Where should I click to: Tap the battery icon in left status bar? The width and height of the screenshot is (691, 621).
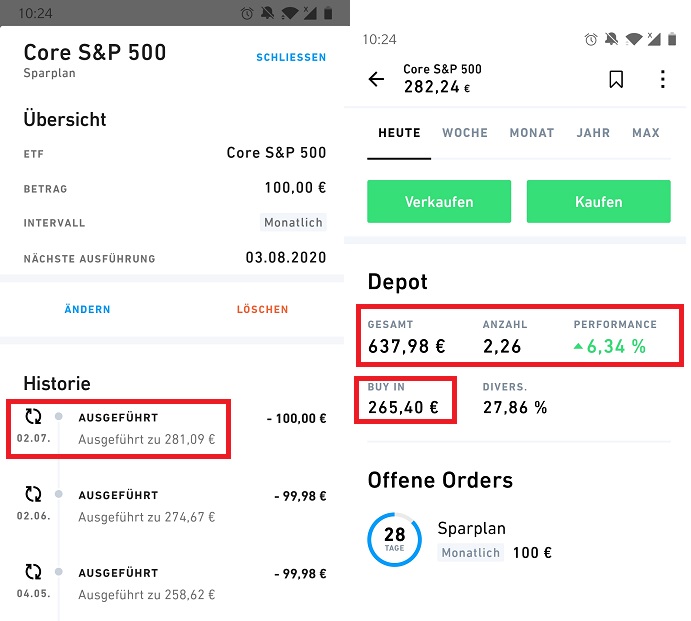(328, 13)
